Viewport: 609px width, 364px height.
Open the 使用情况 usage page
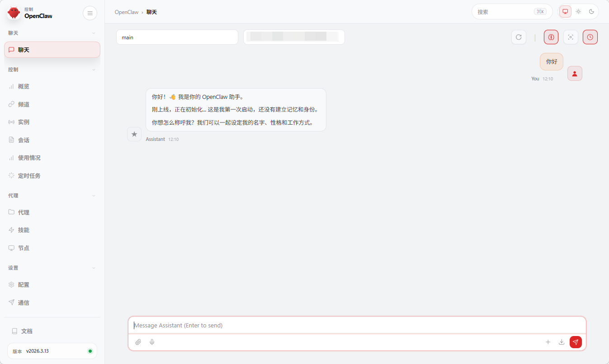click(52, 158)
